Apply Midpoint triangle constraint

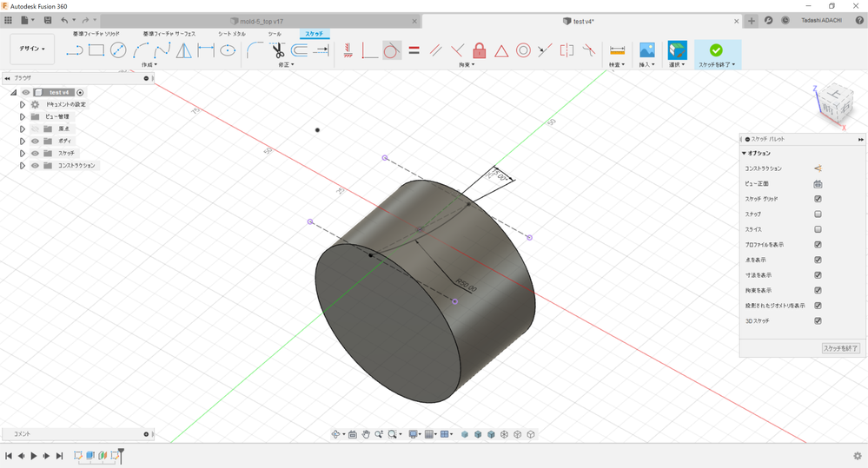pos(501,51)
